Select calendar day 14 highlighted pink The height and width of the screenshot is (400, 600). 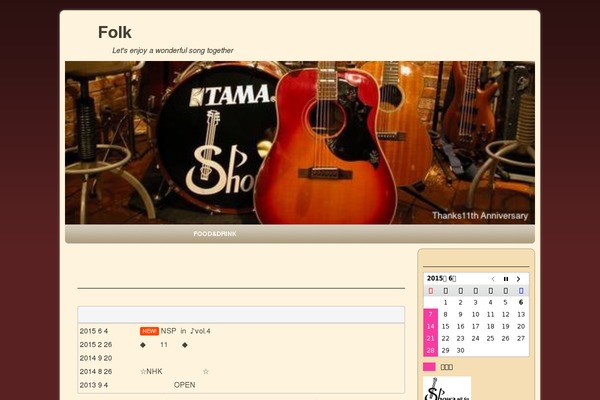430,327
